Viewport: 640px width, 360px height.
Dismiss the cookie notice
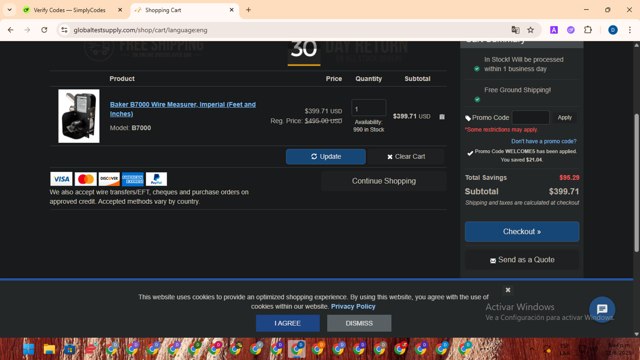[359, 323]
